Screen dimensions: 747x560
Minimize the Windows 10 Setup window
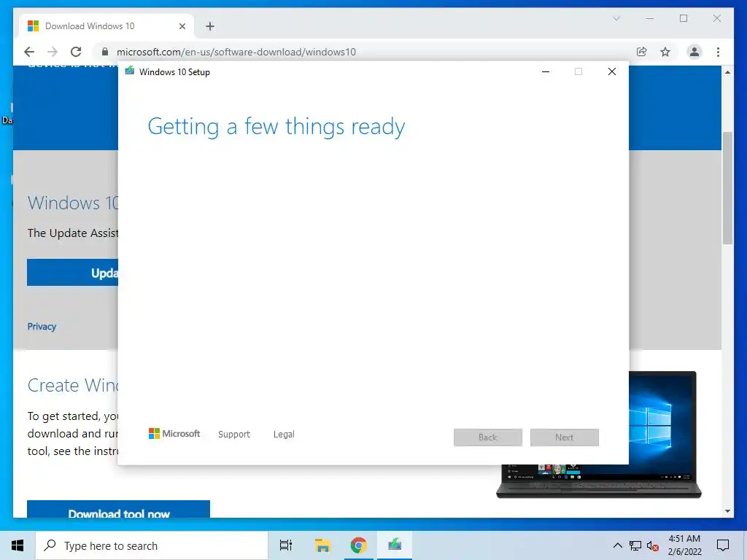point(546,72)
